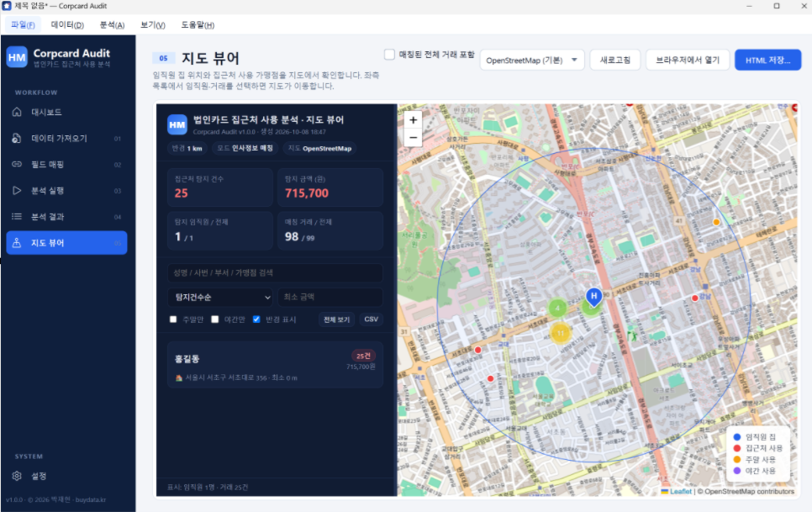Zoom in the map with plus button
This screenshot has height=512, width=812.
point(413,120)
